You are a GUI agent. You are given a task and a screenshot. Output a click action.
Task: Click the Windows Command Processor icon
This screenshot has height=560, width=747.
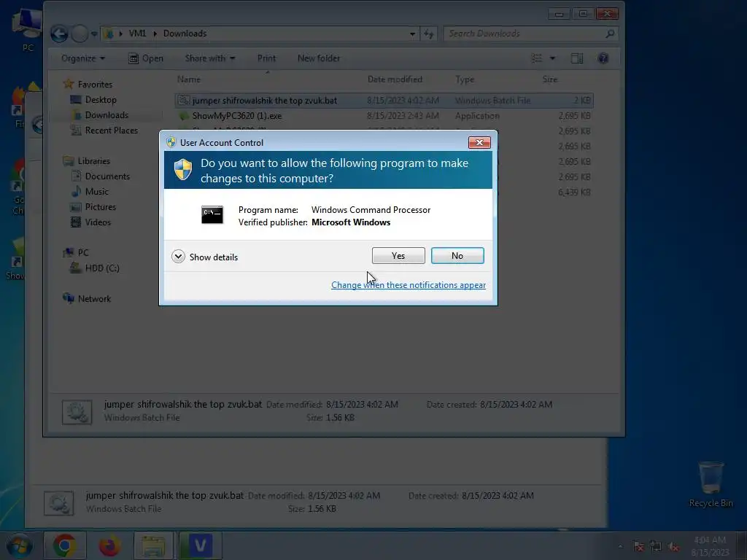(212, 215)
